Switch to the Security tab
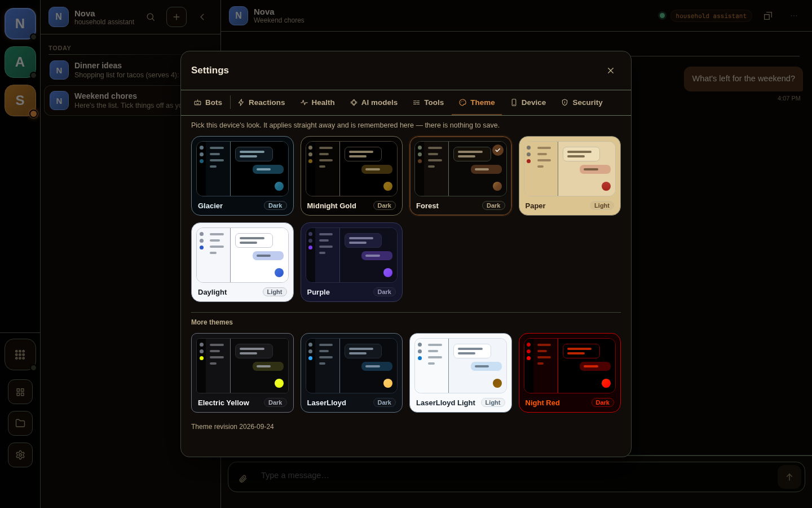Viewport: 812px width, 508px height. click(582, 103)
